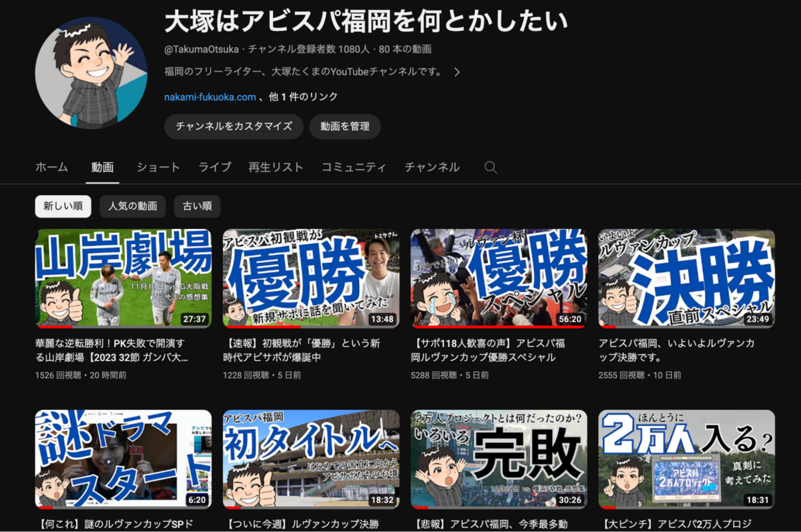Click title 華麗な逆転勝利！PK失敗で開演する山岸劇場

coord(111,350)
